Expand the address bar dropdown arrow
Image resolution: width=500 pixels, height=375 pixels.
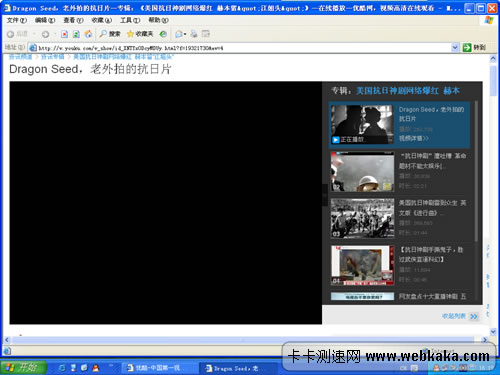[455, 48]
